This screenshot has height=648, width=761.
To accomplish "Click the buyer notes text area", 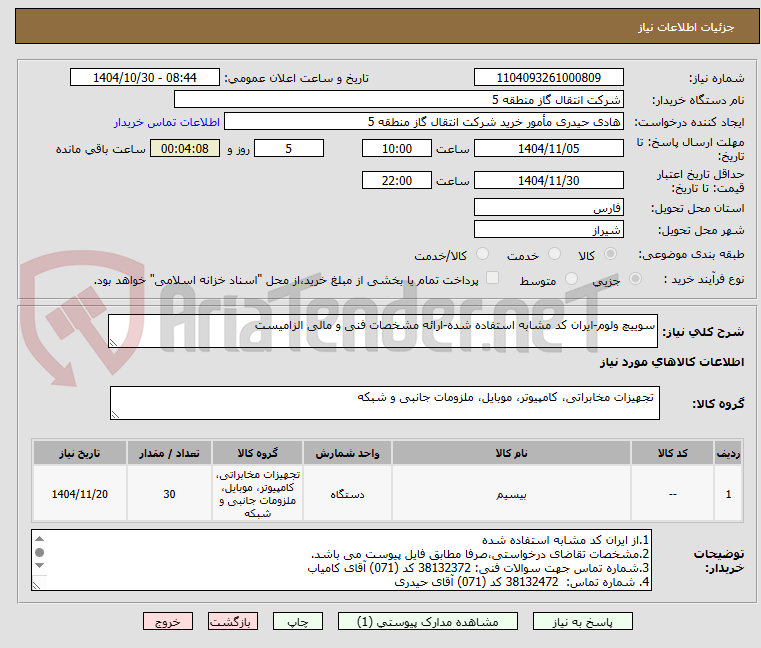I will [x=342, y=560].
